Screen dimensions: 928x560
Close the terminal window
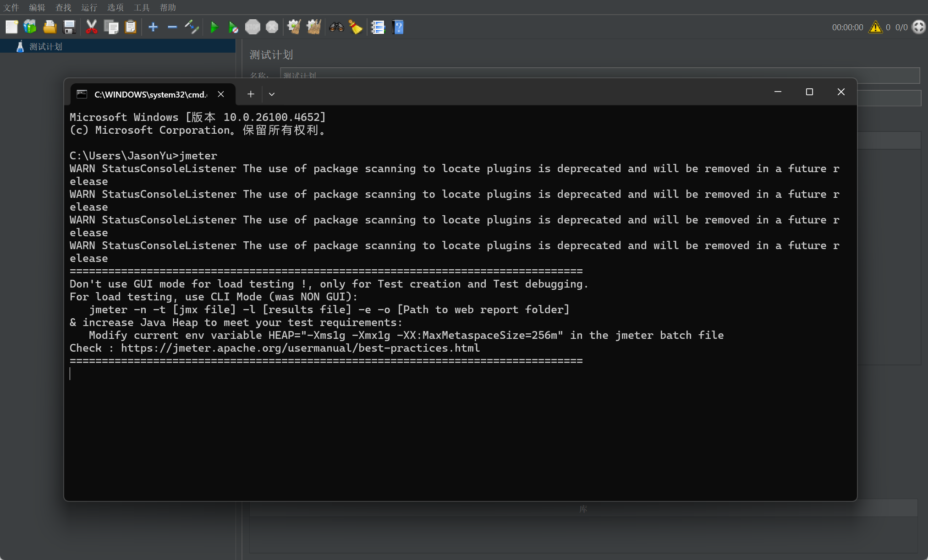(841, 92)
